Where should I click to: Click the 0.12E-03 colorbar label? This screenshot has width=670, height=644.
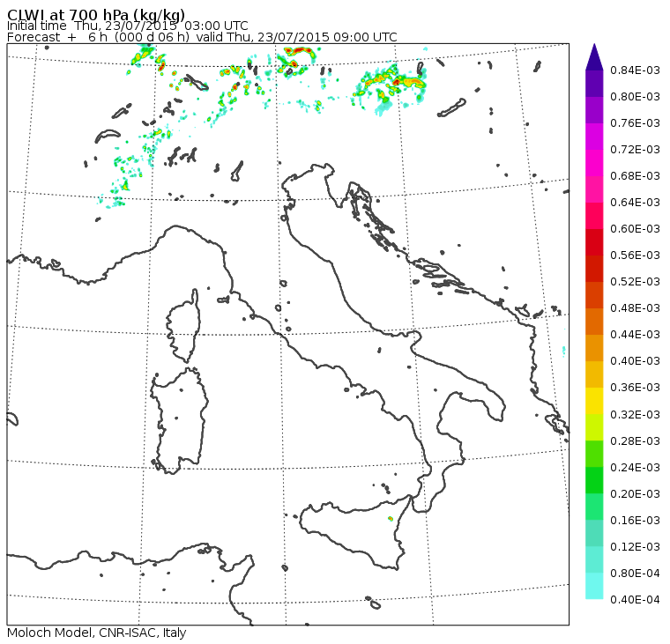[635, 547]
